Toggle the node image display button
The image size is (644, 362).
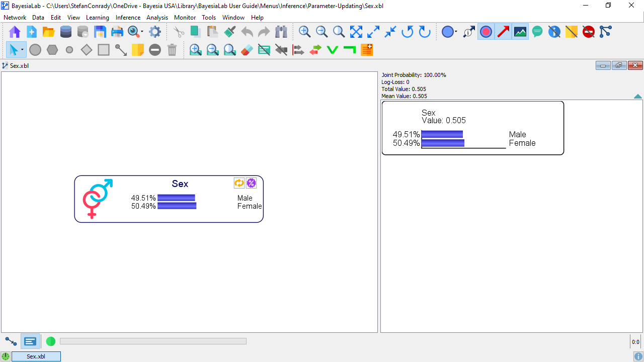coord(520,32)
